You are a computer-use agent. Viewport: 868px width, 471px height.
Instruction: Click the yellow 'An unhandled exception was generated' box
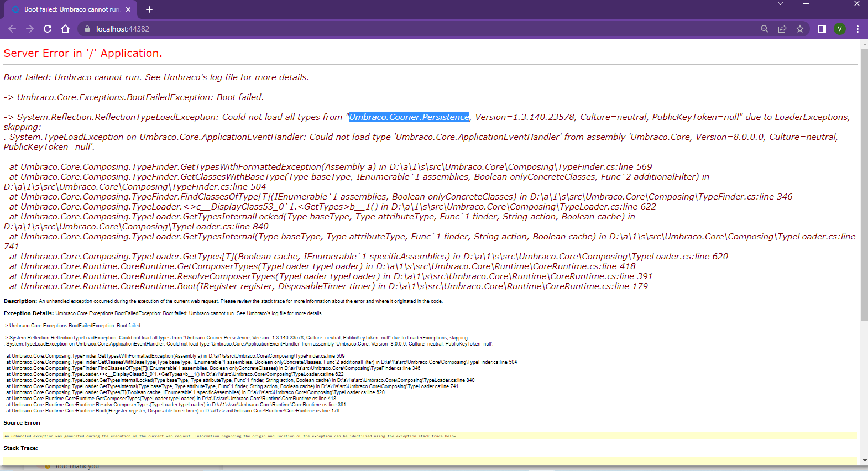[430, 436]
